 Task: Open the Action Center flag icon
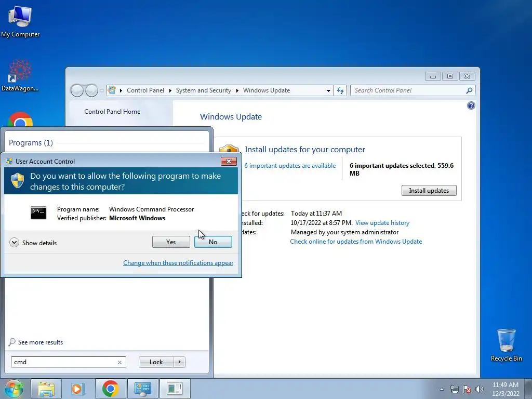click(x=467, y=390)
